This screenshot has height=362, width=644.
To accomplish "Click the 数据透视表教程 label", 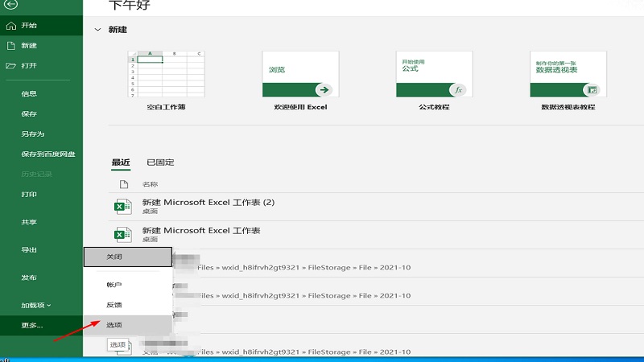I will coord(568,107).
